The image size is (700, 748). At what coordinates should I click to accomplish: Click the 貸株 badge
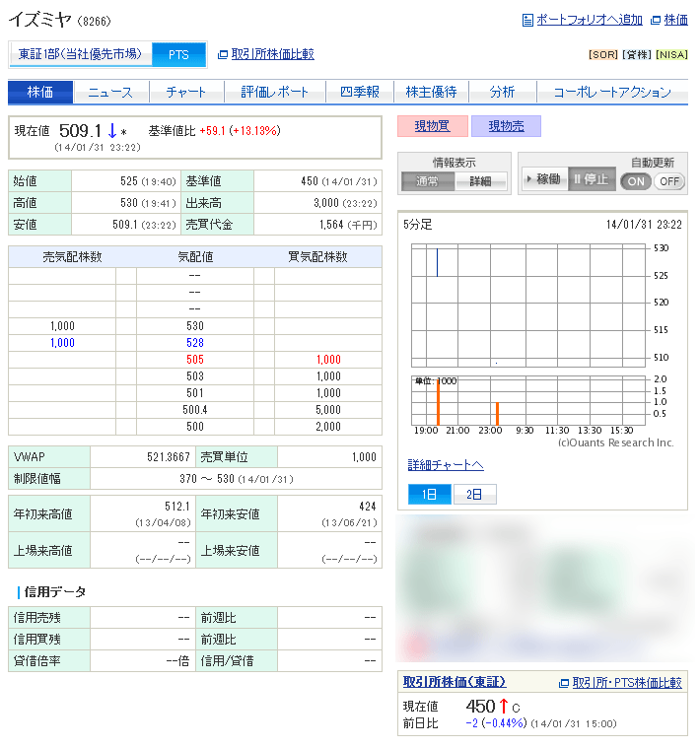pyautogui.click(x=637, y=55)
